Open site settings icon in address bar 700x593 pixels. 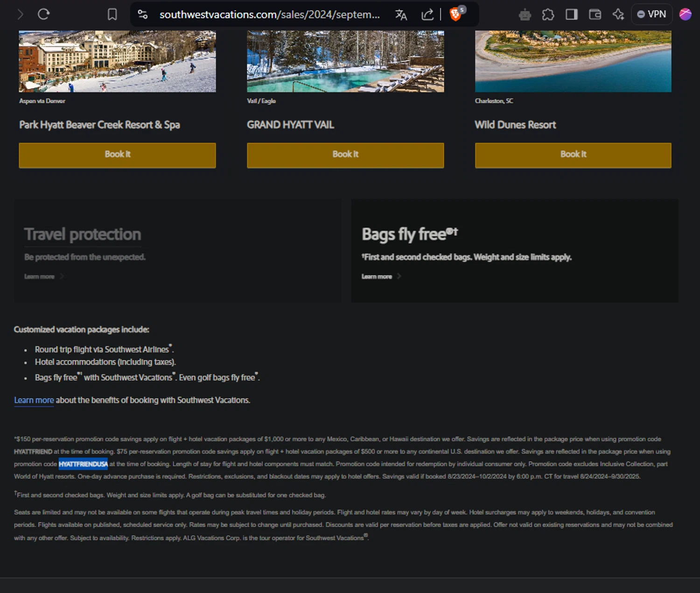coord(143,14)
